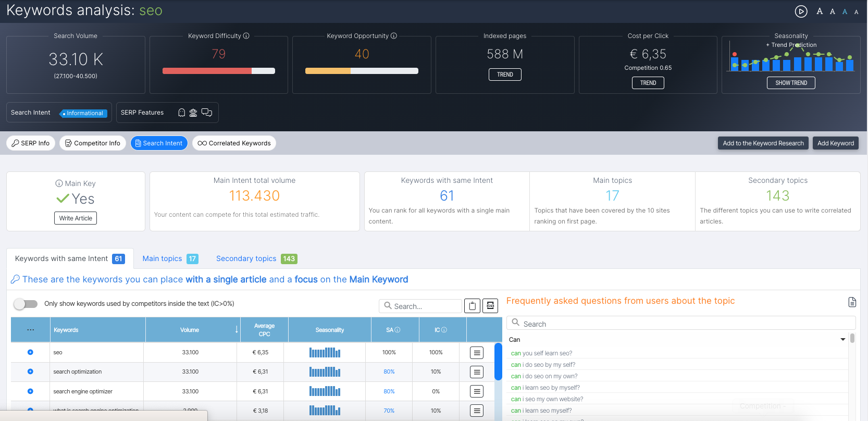Image resolution: width=868 pixels, height=421 pixels.
Task: Open the table column options dots
Action: point(31,330)
